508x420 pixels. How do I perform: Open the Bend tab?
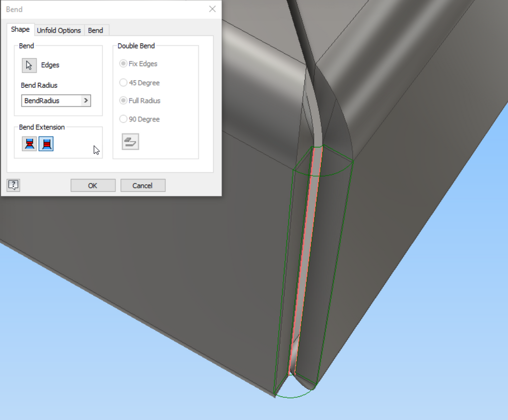96,30
